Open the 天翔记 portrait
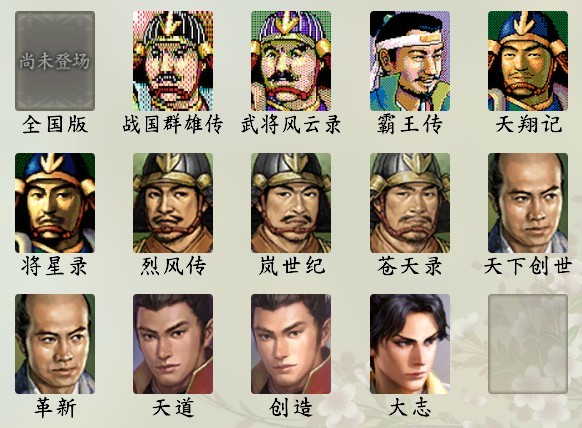This screenshot has height=428, width=582. click(528, 61)
